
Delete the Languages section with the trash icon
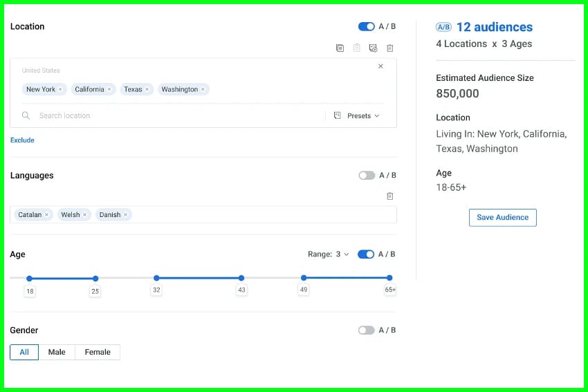[390, 196]
